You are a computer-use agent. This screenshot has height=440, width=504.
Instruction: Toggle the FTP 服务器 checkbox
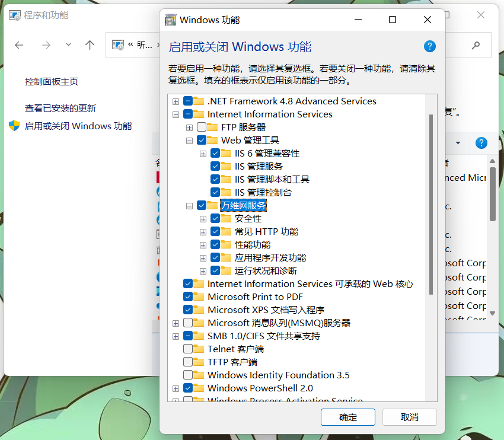point(202,127)
